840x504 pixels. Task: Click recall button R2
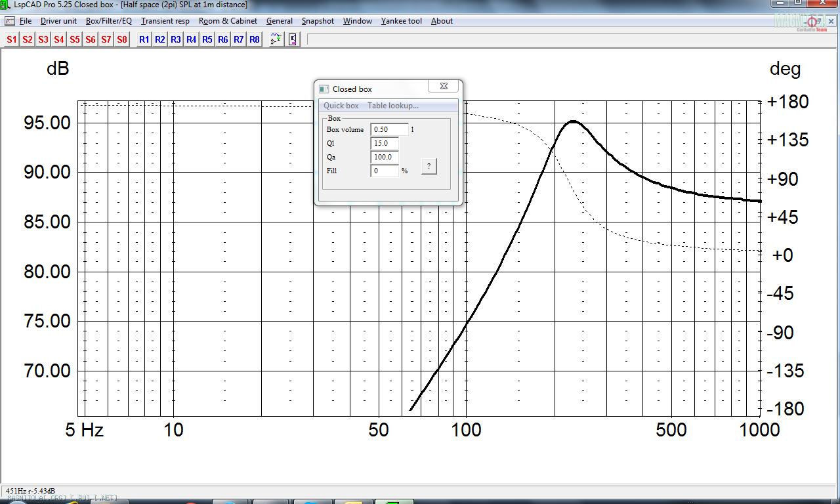coord(160,39)
